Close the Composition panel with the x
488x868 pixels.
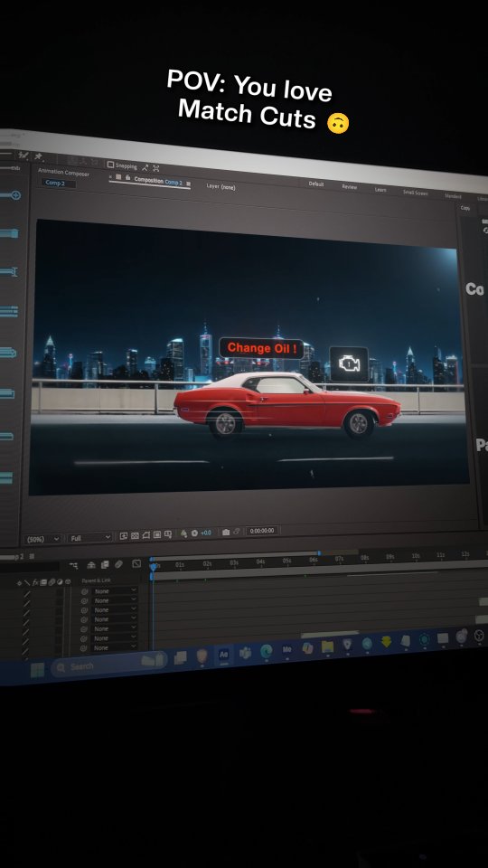coord(110,176)
